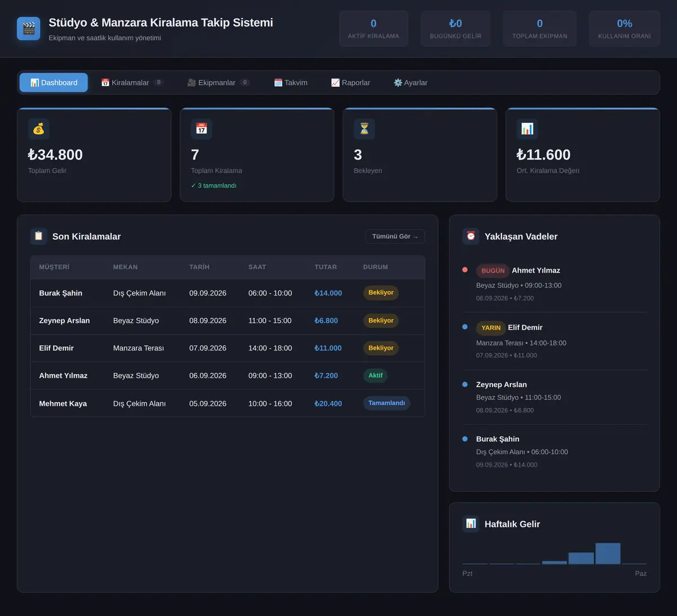Screen dimensions: 677x616
Task: Click the Aktif status badge
Action: 375,376
